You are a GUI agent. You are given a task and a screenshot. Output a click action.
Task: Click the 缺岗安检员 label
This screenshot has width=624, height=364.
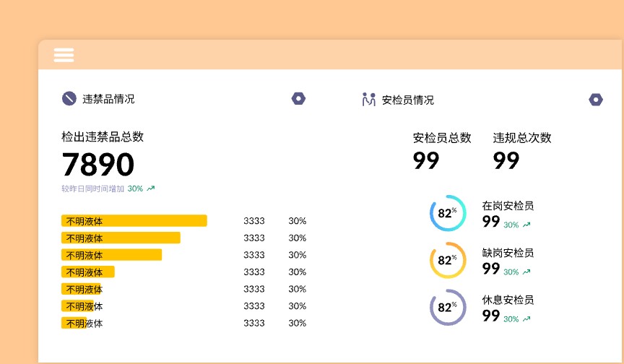tap(508, 253)
